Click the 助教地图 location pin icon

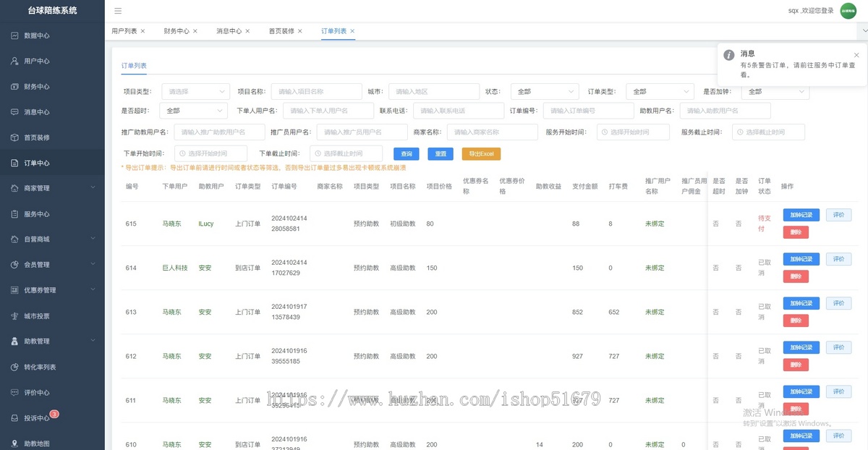click(14, 443)
